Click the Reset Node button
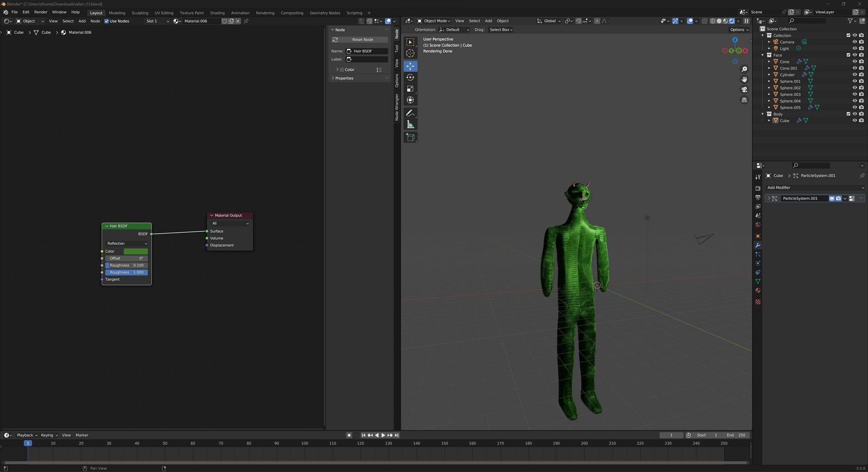The width and height of the screenshot is (868, 472). pyautogui.click(x=363, y=40)
